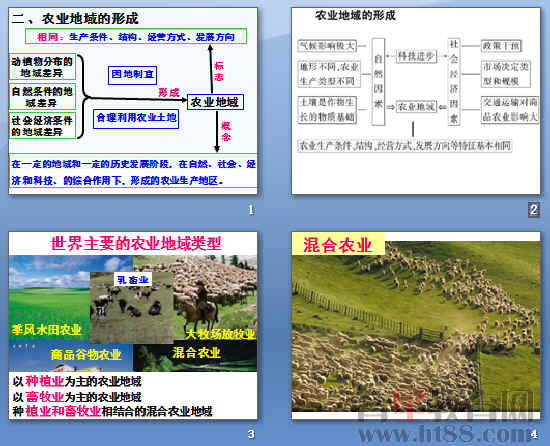Image resolution: width=550 pixels, height=446 pixels.
Task: Click the 大牧场放牧业 label
Action: click(220, 334)
